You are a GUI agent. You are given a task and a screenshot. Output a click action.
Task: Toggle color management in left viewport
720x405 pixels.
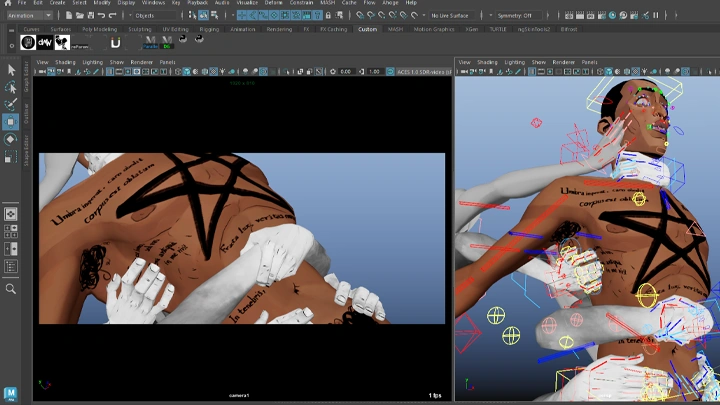pyautogui.click(x=390, y=72)
